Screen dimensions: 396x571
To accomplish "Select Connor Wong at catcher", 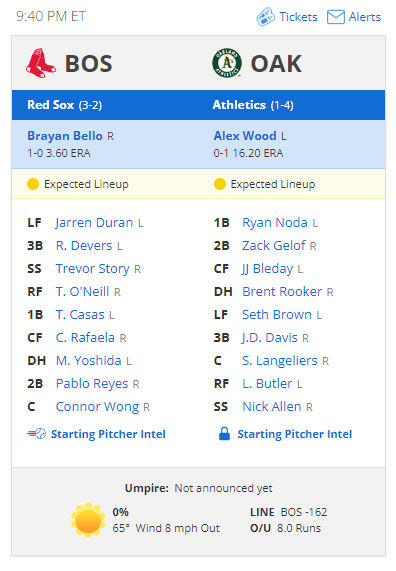I will coord(97,407).
